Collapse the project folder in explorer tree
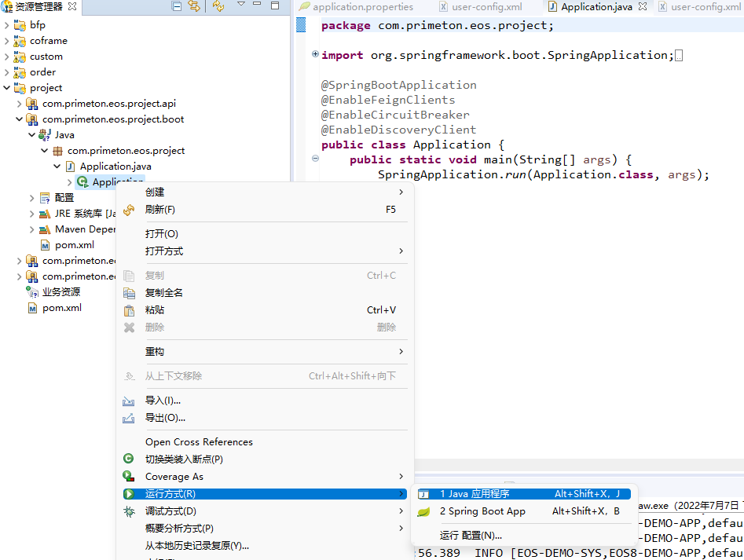This screenshot has width=744, height=560. point(7,88)
